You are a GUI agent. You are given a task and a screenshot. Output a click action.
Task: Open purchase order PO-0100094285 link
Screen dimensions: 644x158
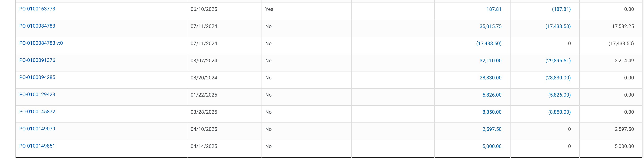37,77
